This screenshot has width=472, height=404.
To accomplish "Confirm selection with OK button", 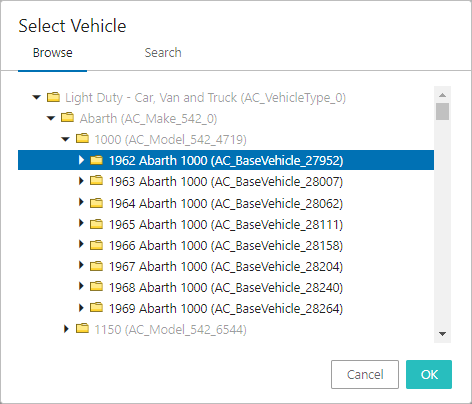I will point(429,374).
